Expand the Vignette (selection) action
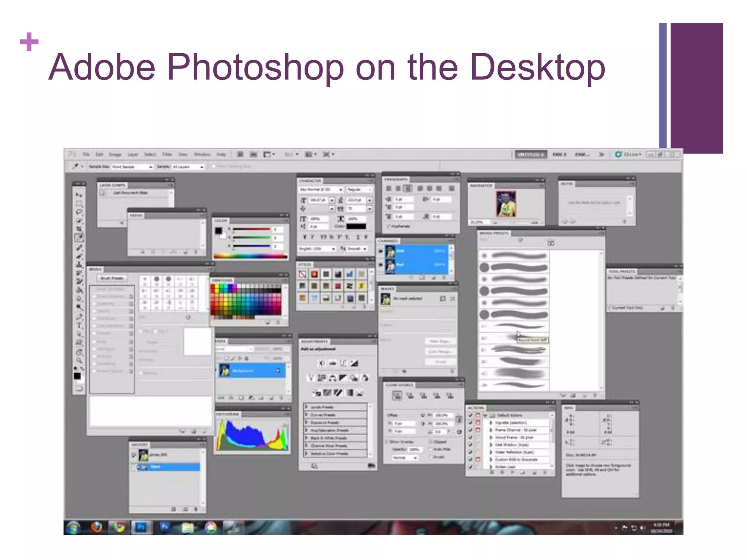The image size is (747, 560). (x=491, y=423)
